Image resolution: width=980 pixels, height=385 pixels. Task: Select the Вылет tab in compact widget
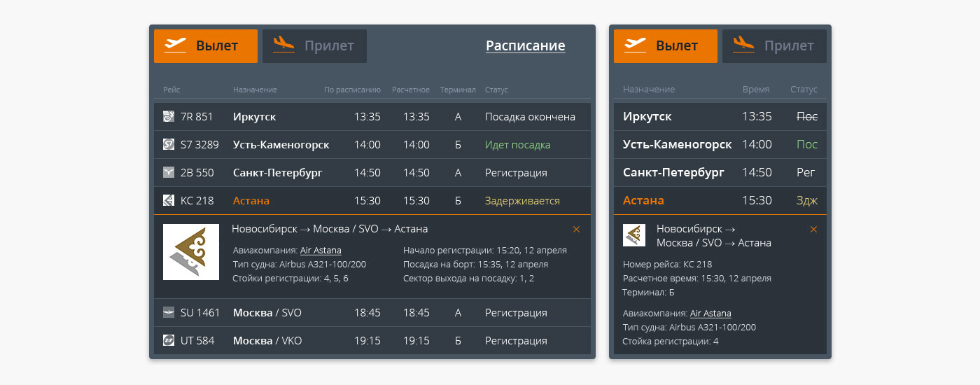(x=666, y=46)
